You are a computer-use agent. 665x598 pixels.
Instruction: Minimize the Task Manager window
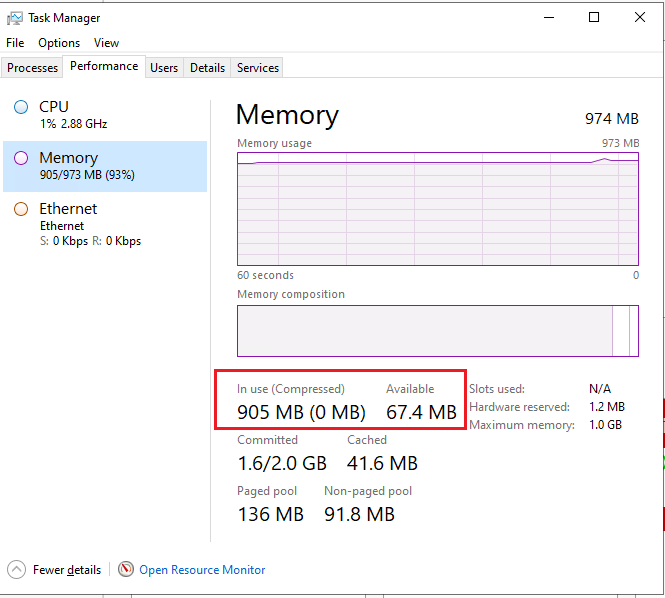[x=548, y=17]
